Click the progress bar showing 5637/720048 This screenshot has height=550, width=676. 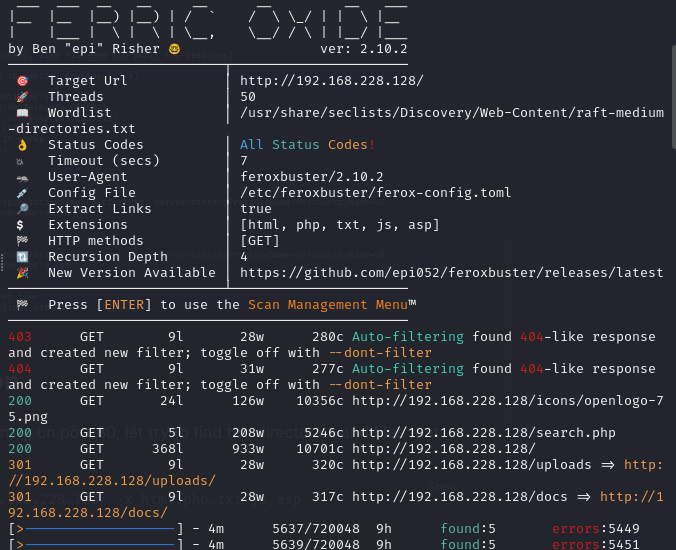(95, 528)
